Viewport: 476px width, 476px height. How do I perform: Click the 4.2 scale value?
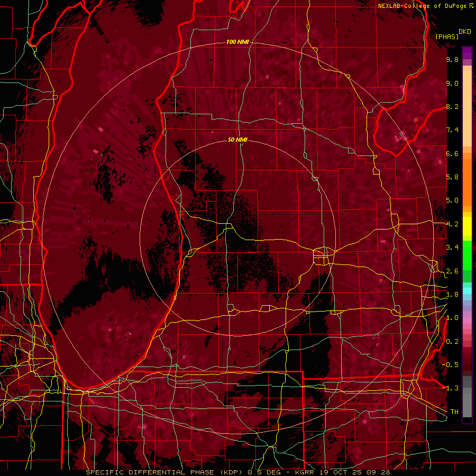(452, 224)
